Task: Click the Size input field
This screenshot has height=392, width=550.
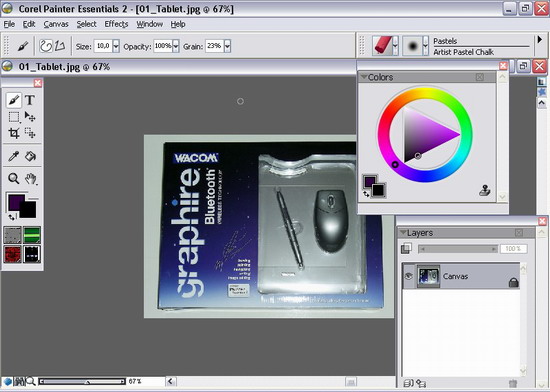Action: point(103,46)
